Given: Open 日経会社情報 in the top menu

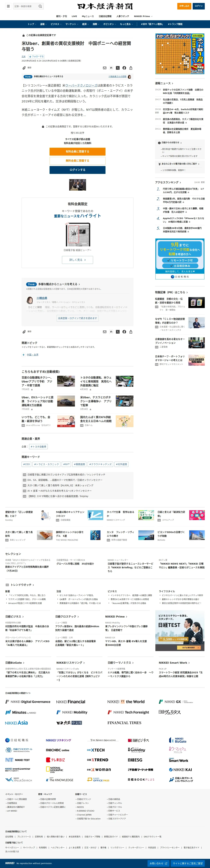Looking at the screenshot, I should click(x=105, y=16).
